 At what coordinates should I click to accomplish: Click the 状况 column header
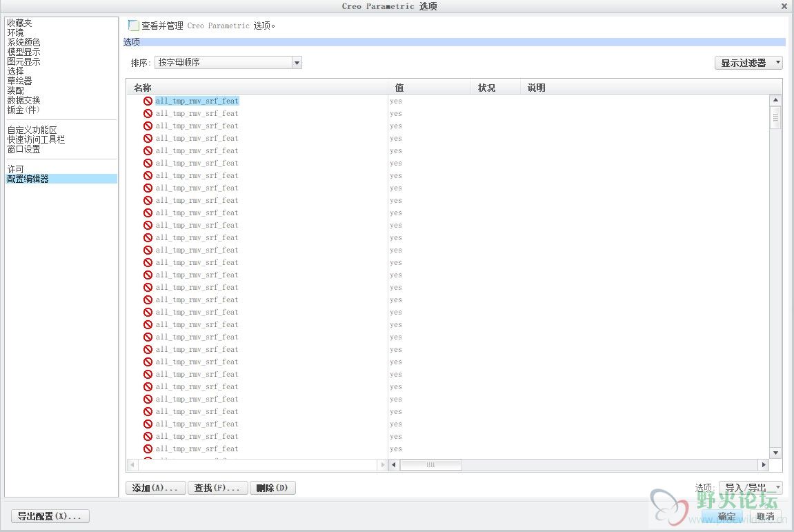(495, 88)
